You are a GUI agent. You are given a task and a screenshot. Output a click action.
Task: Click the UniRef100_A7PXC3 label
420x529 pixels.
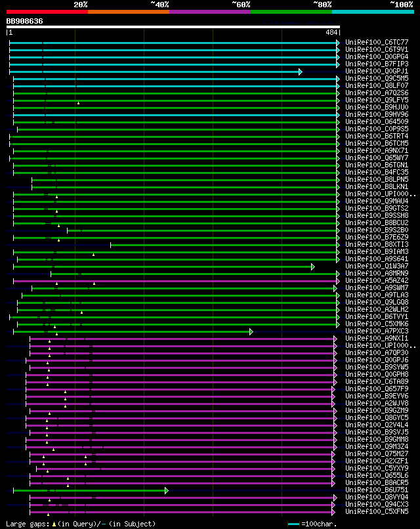(x=377, y=331)
